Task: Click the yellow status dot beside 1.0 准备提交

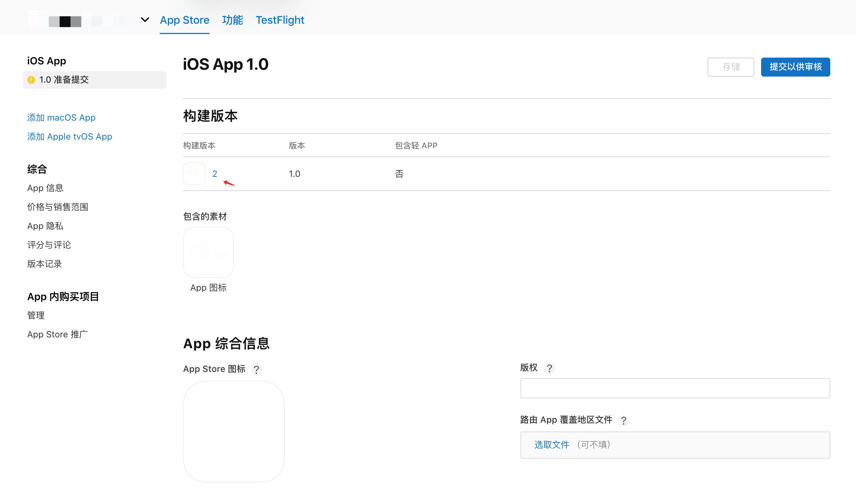Action: 31,80
